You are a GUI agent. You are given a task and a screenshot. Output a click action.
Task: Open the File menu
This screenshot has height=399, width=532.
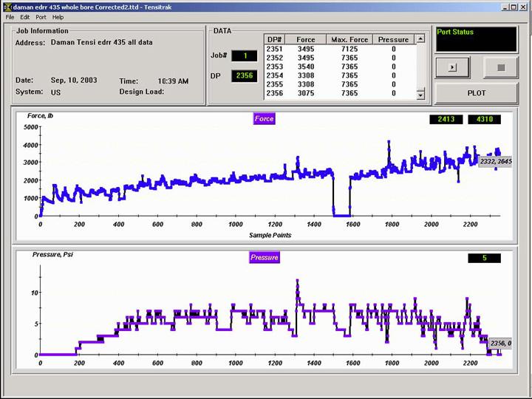10,17
